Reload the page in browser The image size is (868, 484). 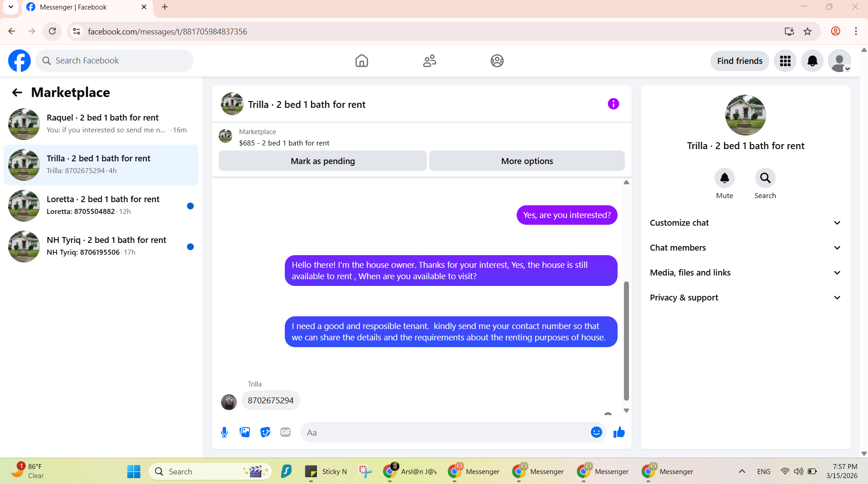(x=53, y=31)
